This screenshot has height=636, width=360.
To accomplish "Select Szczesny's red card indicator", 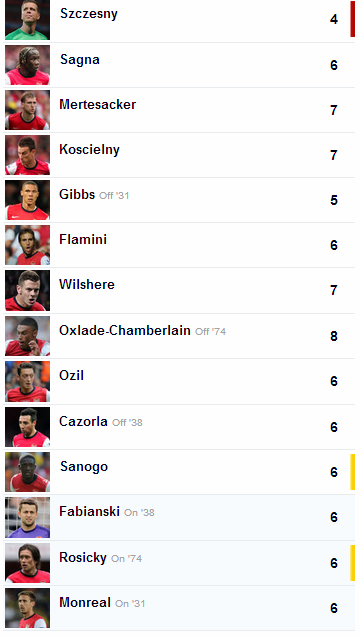I will [x=352, y=19].
